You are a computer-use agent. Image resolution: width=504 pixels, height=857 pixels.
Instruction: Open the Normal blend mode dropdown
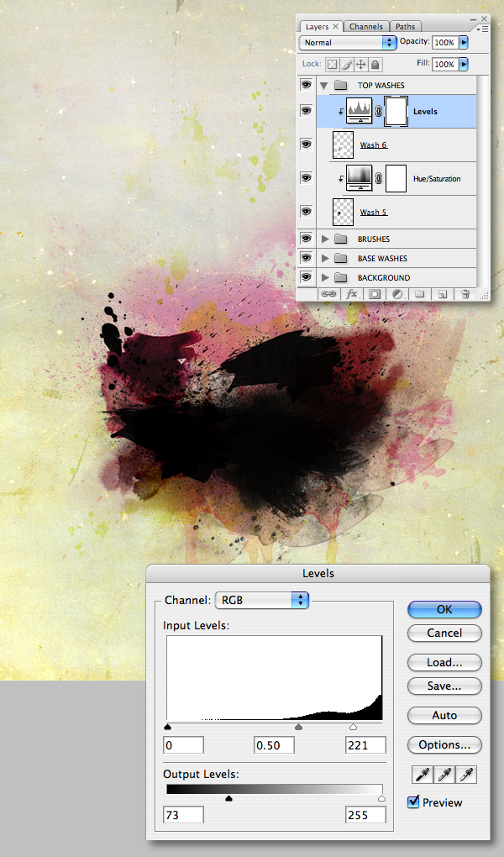[x=348, y=43]
